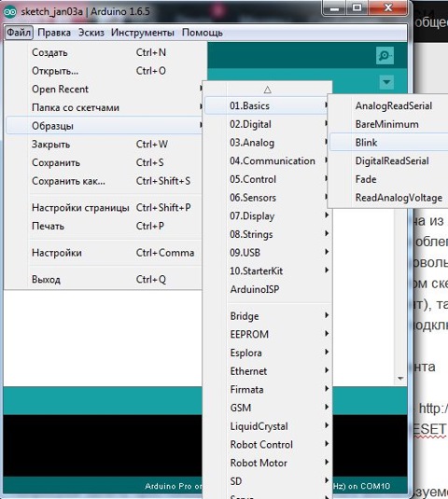Open the AnalogReadSerial example
Screen dimensions: 448x499
(x=389, y=105)
